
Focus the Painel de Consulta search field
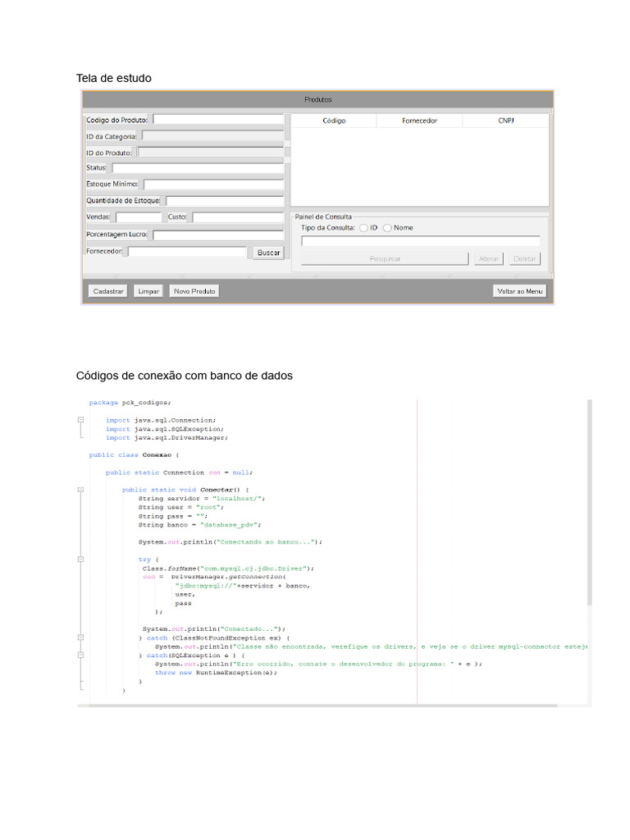click(421, 241)
